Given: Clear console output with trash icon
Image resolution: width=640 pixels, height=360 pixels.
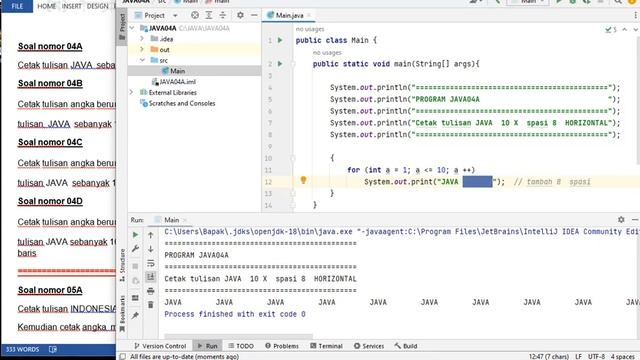Looking at the screenshot, I should (151, 304).
